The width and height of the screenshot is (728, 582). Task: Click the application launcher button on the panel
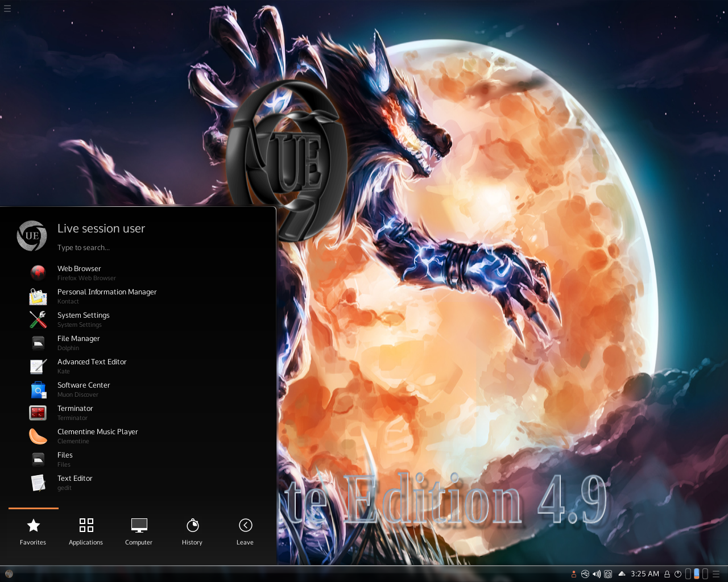pos(9,574)
